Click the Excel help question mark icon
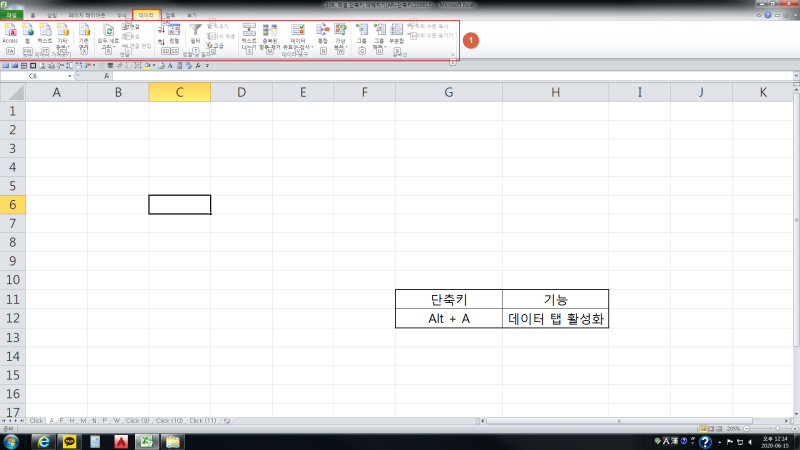 click(x=768, y=15)
